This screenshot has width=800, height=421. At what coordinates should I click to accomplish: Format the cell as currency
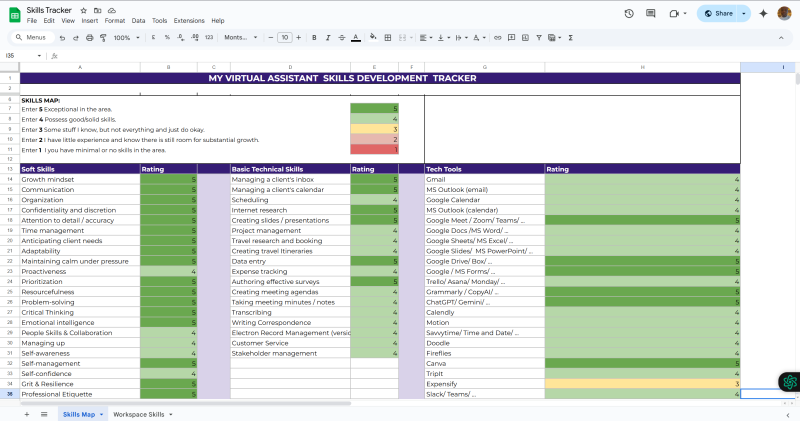point(153,38)
